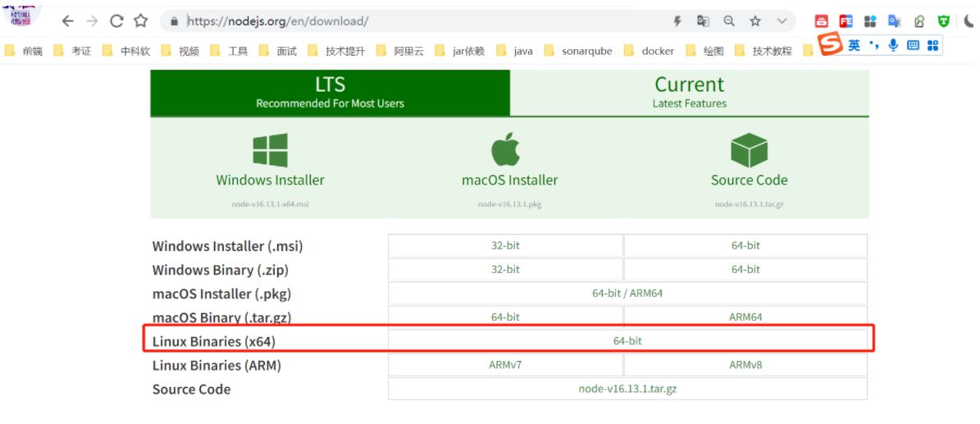980x424 pixels.
Task: Open the 面试 bookmark folder
Action: point(278,51)
